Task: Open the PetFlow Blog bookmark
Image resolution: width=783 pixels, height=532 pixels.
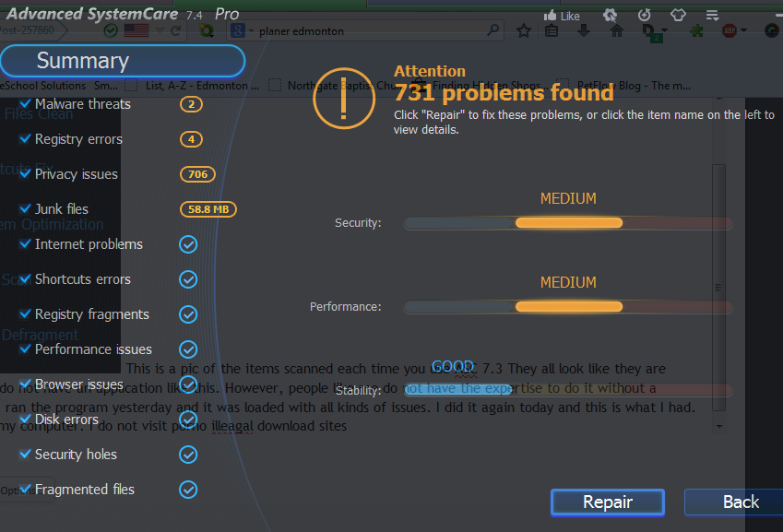Action: click(624, 86)
